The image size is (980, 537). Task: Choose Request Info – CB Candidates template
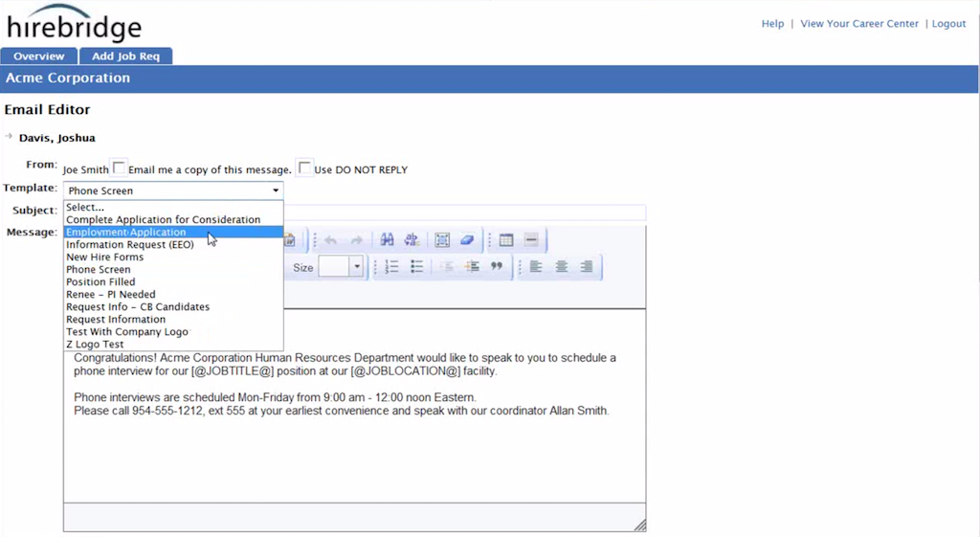tap(173, 307)
